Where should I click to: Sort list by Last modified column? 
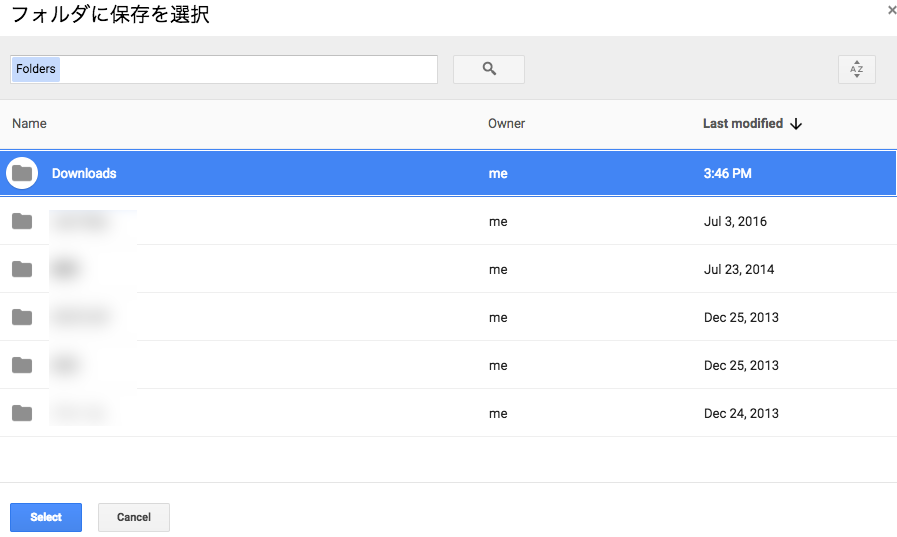click(x=742, y=124)
